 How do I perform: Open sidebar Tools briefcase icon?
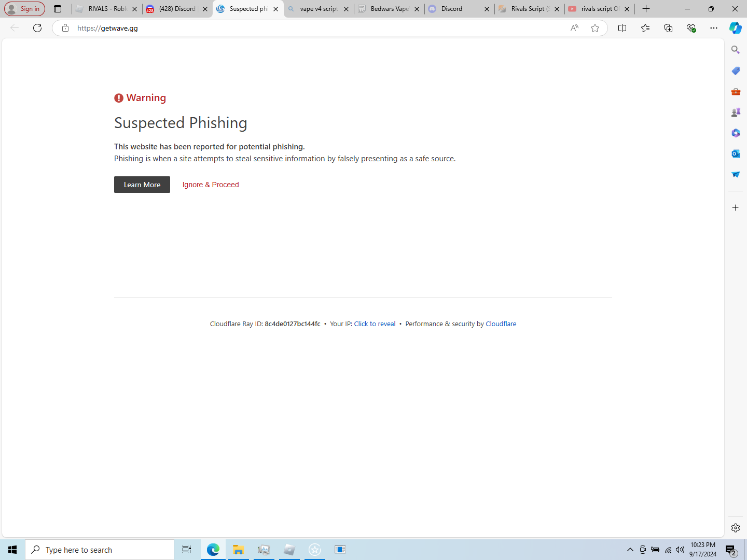click(736, 91)
